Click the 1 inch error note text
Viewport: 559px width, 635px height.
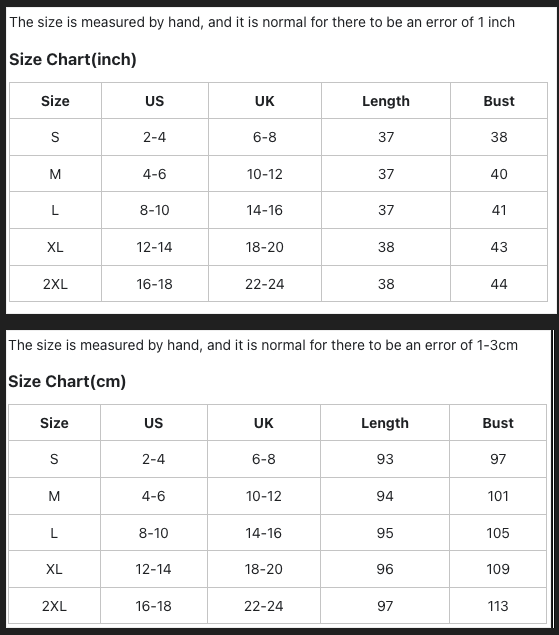tap(262, 22)
